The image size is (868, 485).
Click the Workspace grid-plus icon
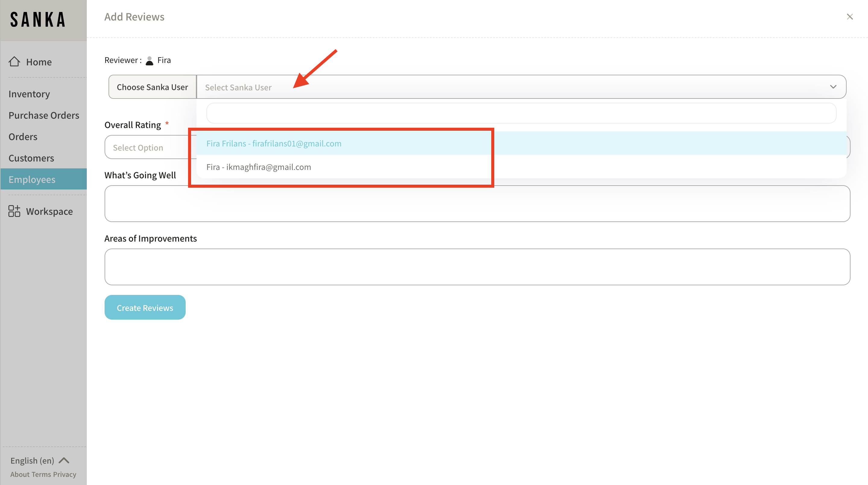click(x=14, y=211)
